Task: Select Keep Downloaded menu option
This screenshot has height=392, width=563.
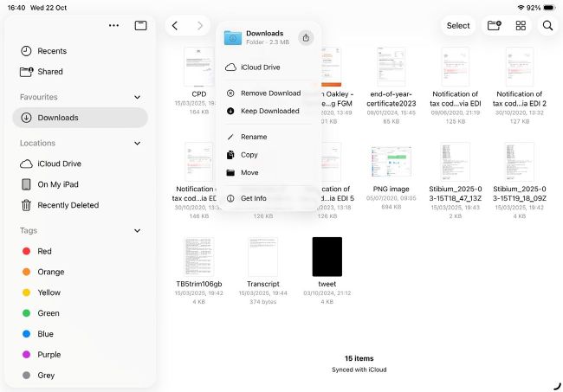Action: tap(269, 111)
